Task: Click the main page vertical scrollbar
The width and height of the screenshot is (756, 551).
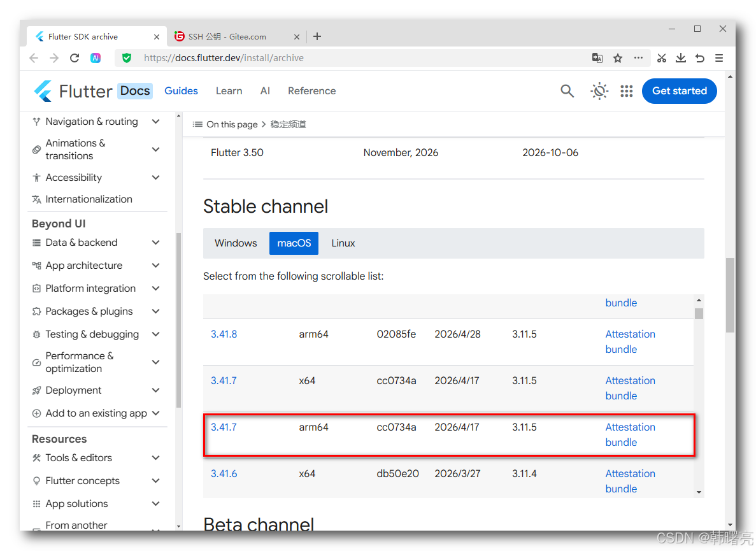Action: (730, 295)
